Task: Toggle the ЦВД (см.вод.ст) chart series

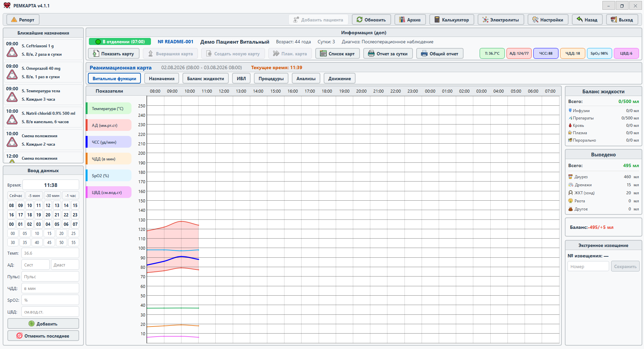Action: click(109, 192)
